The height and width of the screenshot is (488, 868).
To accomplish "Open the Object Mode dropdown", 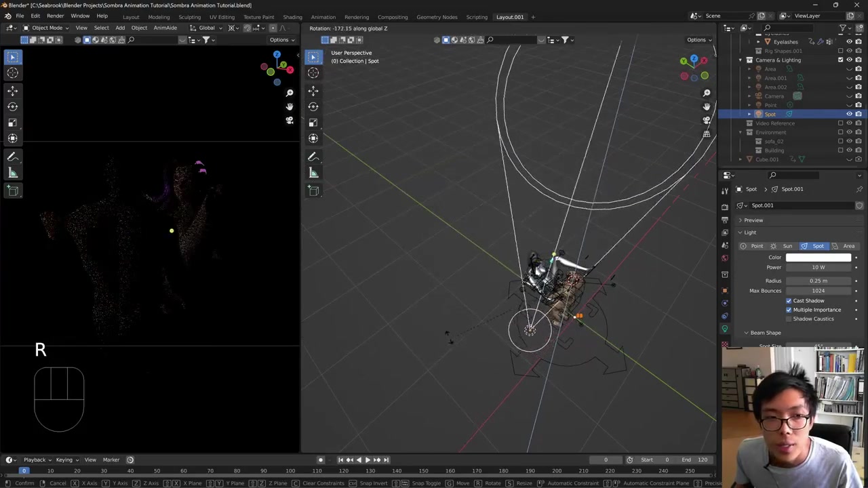I will click(46, 28).
